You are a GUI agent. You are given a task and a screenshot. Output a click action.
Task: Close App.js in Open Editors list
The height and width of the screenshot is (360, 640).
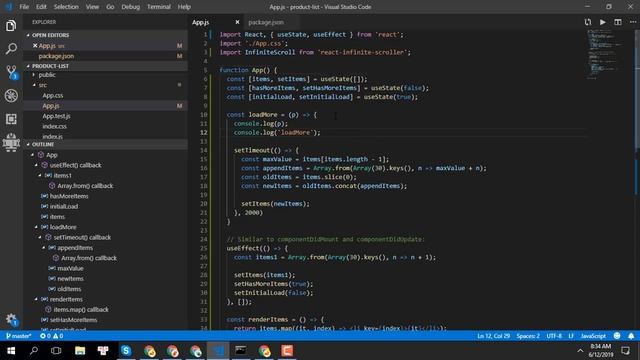click(x=35, y=46)
